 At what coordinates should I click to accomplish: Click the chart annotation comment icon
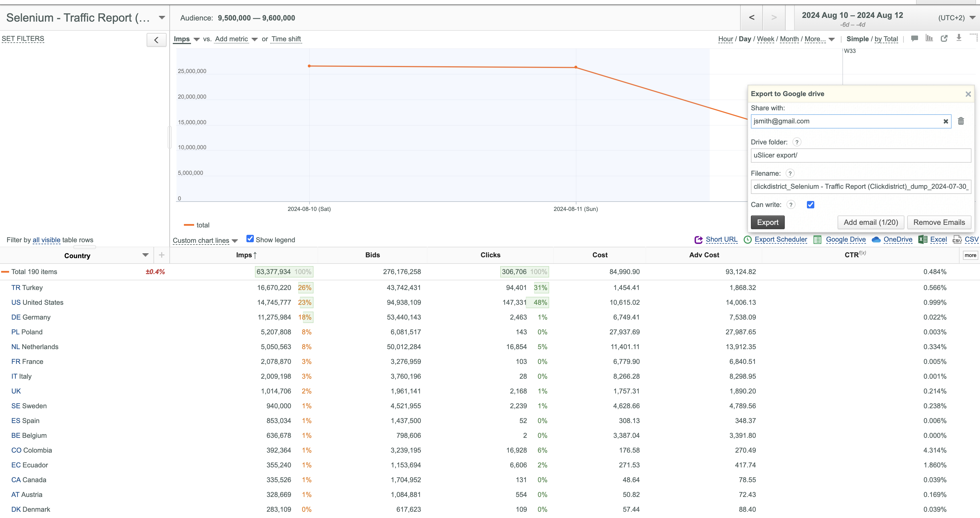click(x=915, y=38)
